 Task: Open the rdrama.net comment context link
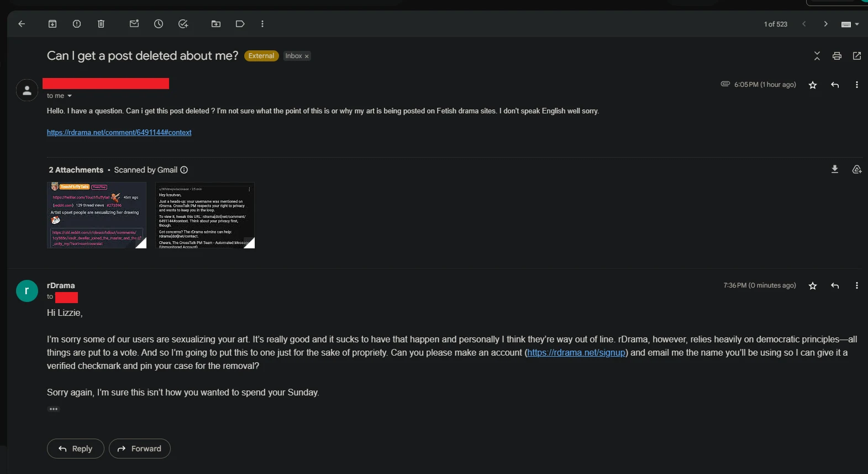[x=119, y=133]
